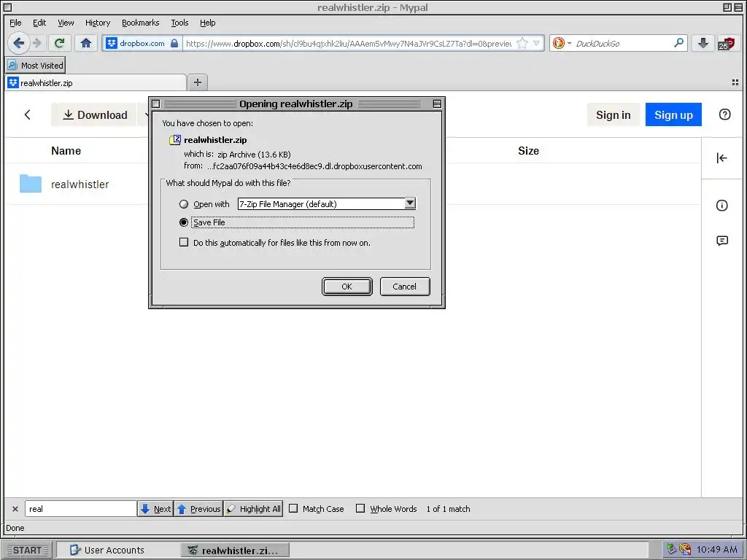Find Previous match button
Viewport: 747px width, 560px height.
[x=198, y=508]
